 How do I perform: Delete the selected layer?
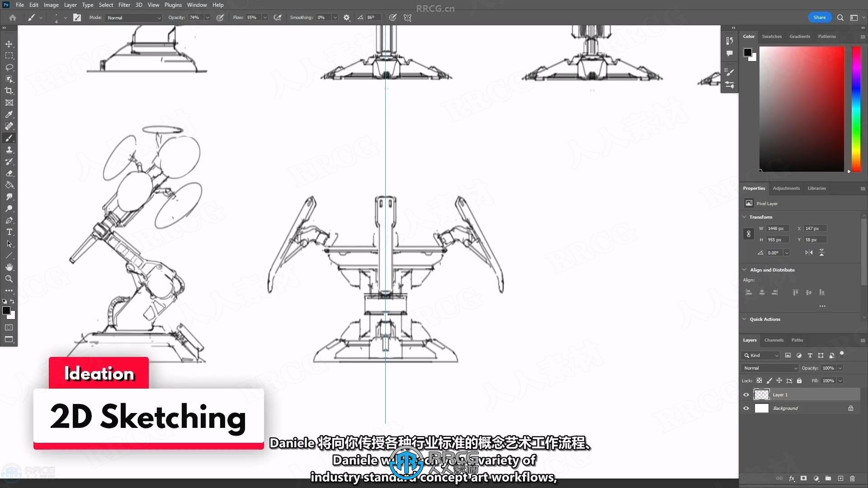(x=852, y=478)
